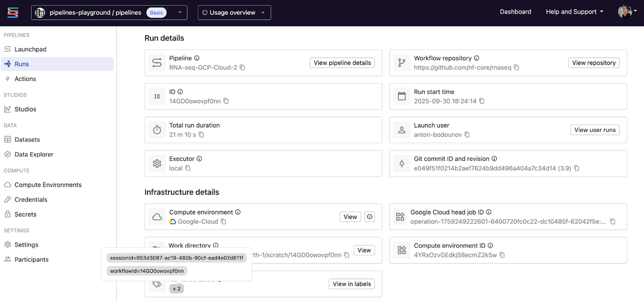Copy the executor value local

click(x=188, y=168)
